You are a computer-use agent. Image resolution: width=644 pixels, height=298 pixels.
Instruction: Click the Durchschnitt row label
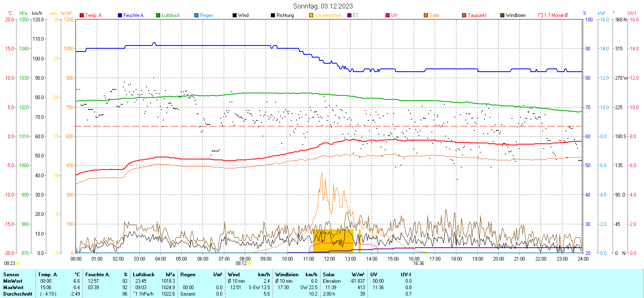tap(18, 294)
